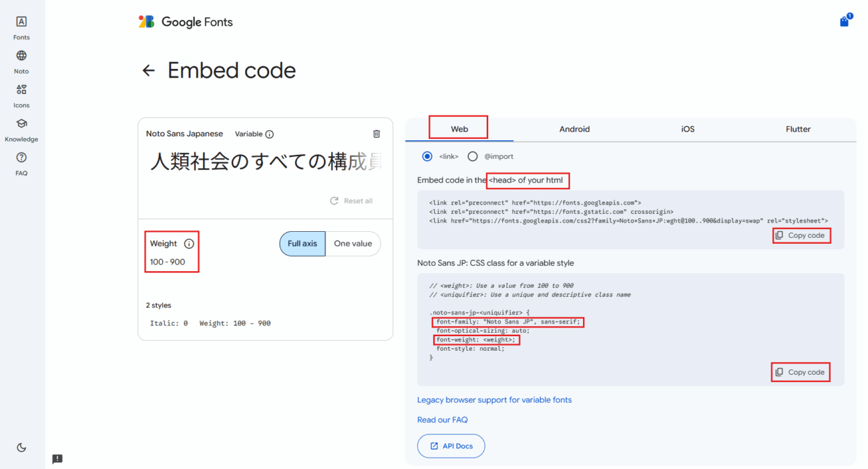This screenshot has width=868, height=469.
Task: Open the Noto globe icon in sidebar
Action: pyautogui.click(x=21, y=56)
